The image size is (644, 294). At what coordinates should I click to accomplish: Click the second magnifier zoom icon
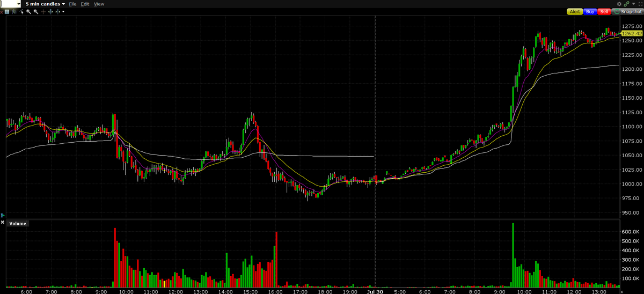pyautogui.click(x=36, y=12)
